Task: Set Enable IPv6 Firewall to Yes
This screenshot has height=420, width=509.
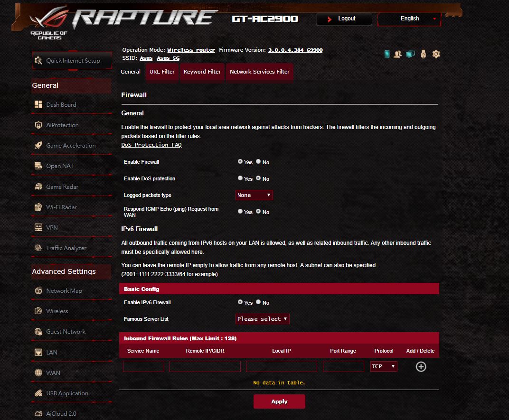Action: (x=240, y=302)
